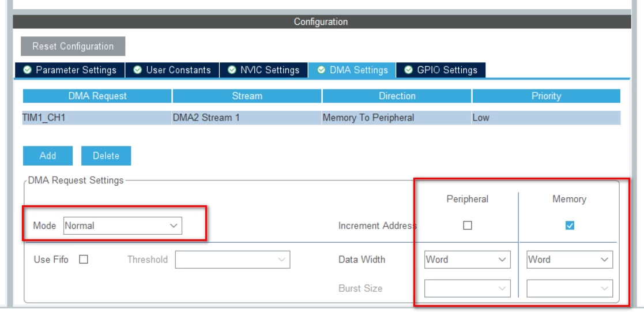644x312 pixels.
Task: Expand the Peripheral Burst Size dropdown
Action: [468, 288]
